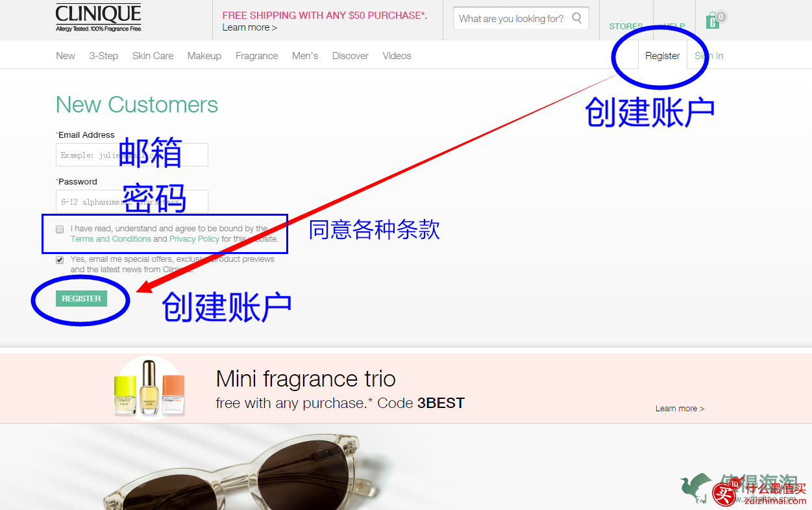The height and width of the screenshot is (510, 812).
Task: Click the green REGISTER button
Action: 81,298
